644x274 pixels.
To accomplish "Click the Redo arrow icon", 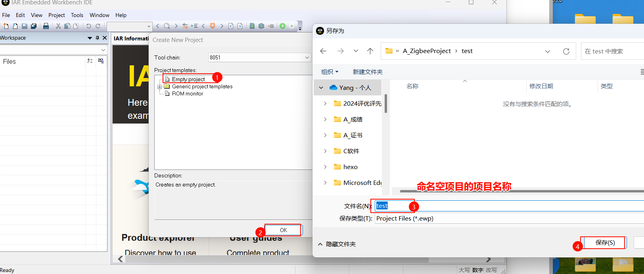I will tap(98, 26).
